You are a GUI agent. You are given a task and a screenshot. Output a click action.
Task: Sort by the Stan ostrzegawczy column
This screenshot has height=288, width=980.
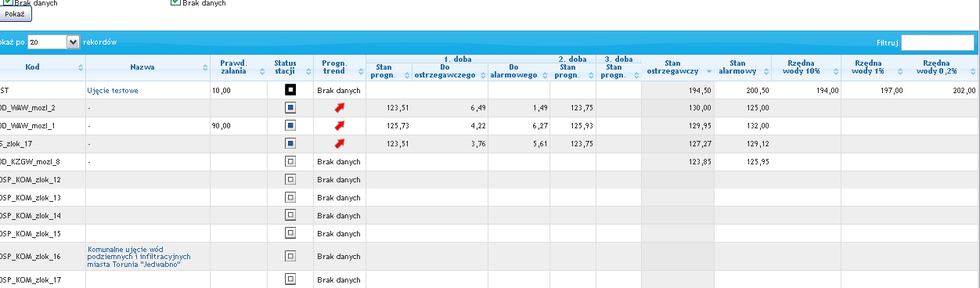[678, 67]
